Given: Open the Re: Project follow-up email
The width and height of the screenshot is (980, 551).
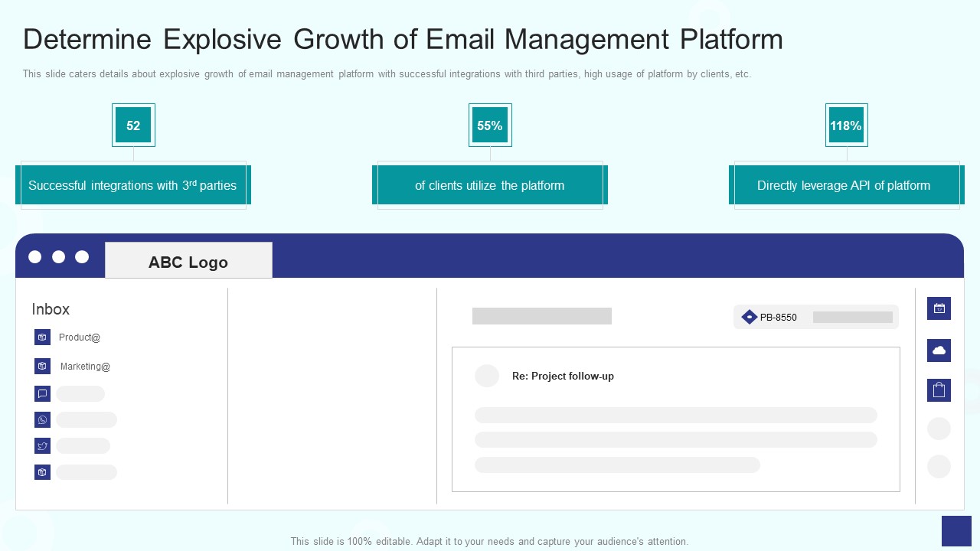Looking at the screenshot, I should pos(563,376).
